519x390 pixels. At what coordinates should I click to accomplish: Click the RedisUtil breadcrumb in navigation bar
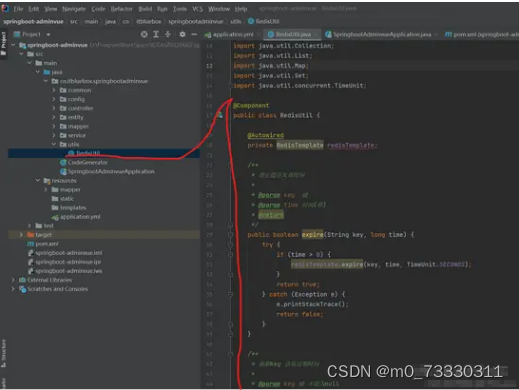point(264,21)
